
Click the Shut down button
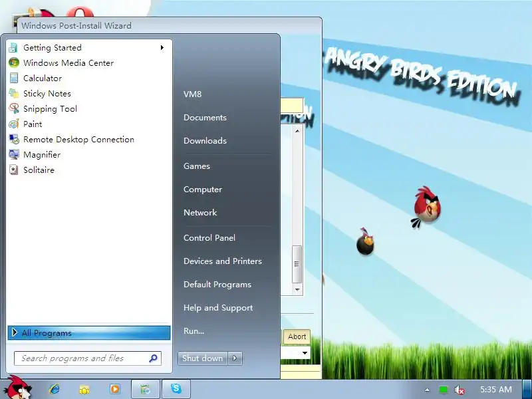tap(203, 358)
